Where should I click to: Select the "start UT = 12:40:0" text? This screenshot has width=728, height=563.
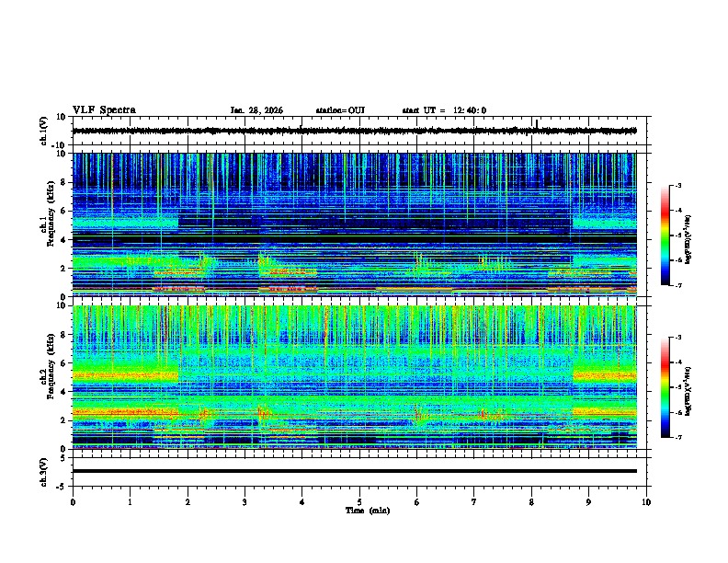444,110
